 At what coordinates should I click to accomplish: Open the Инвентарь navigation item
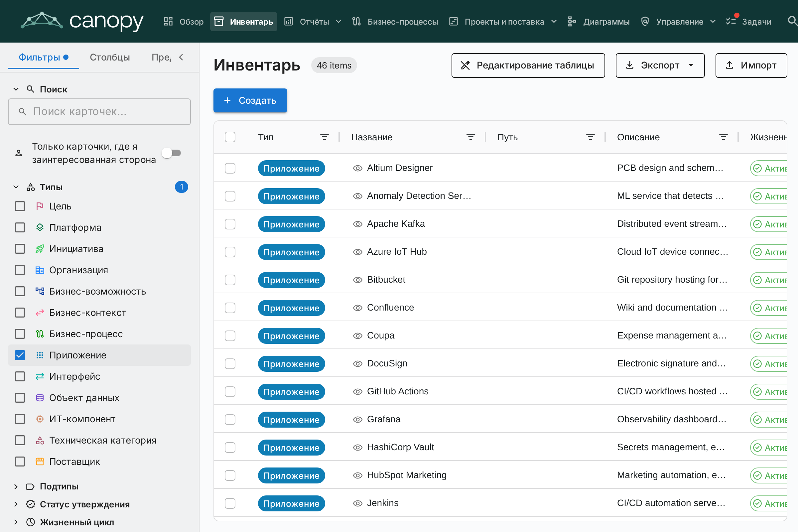244,22
